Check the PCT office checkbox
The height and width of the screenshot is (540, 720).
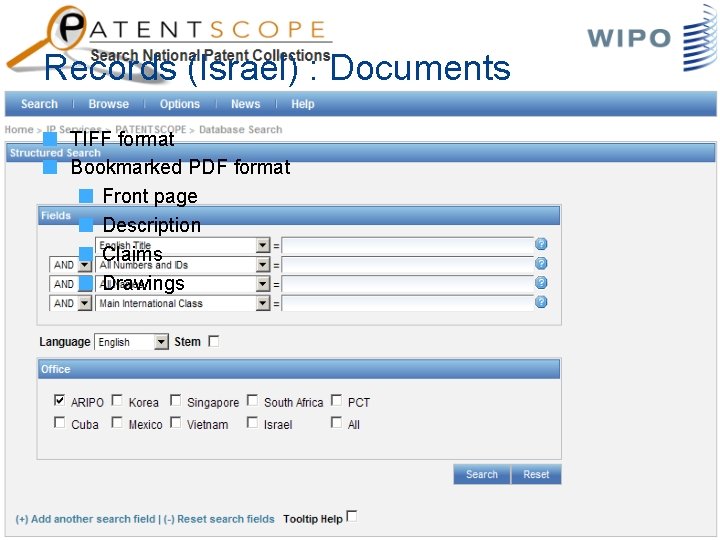click(x=336, y=400)
